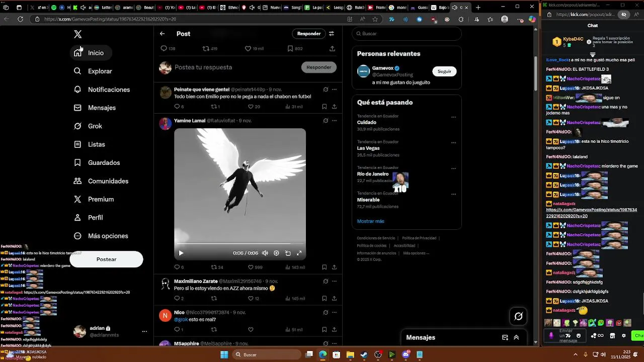
Task: Open more options on Yamine Lamal's reply
Action: [x=334, y=121]
